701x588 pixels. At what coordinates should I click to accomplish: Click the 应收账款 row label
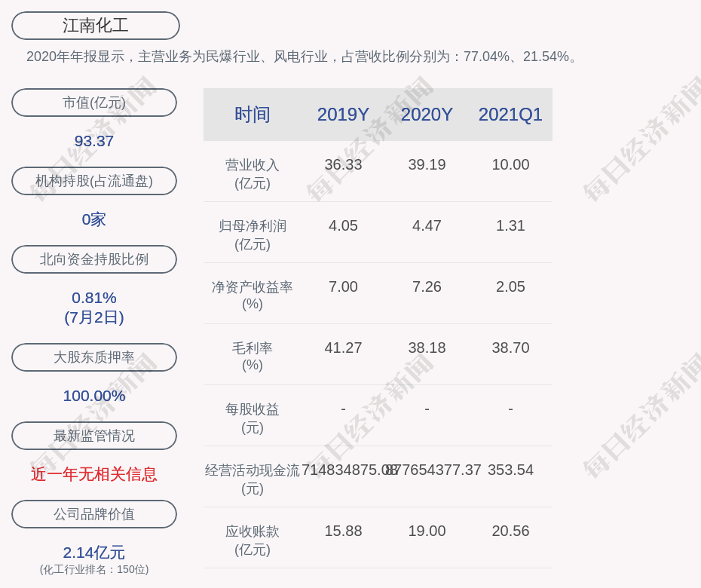point(253,541)
